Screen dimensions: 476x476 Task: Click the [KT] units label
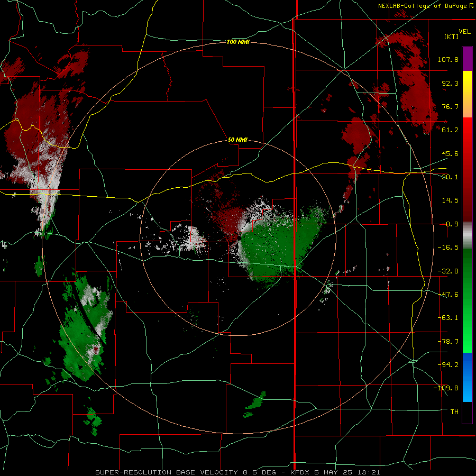452,36
